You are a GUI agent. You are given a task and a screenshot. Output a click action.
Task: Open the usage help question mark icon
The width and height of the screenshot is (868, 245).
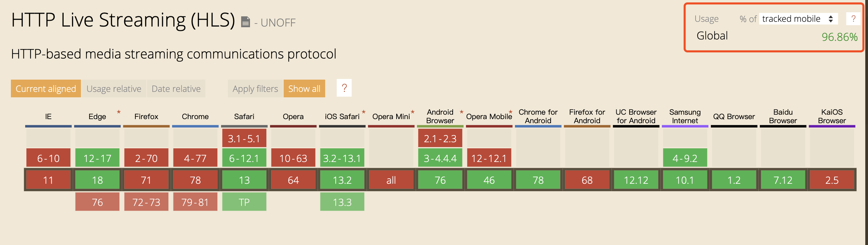853,19
